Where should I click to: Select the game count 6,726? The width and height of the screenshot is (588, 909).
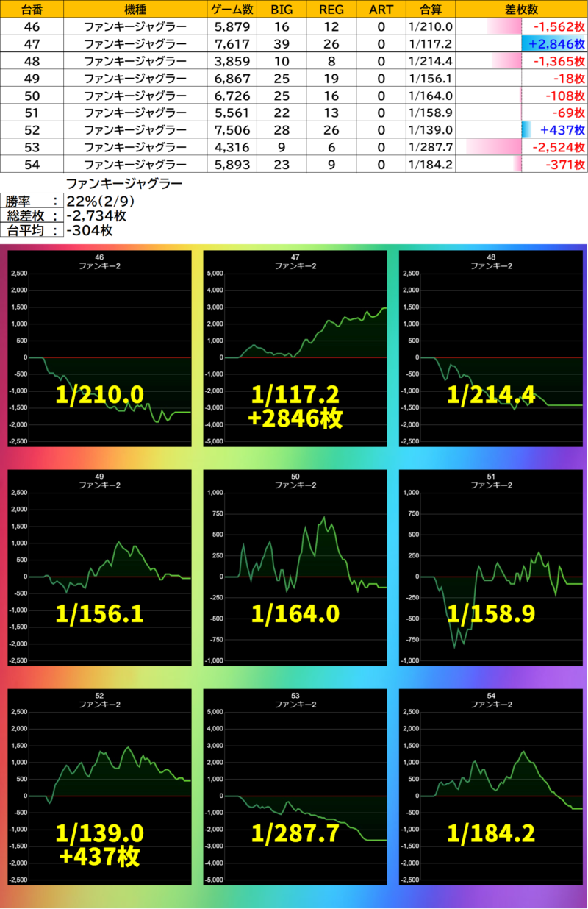(x=232, y=96)
